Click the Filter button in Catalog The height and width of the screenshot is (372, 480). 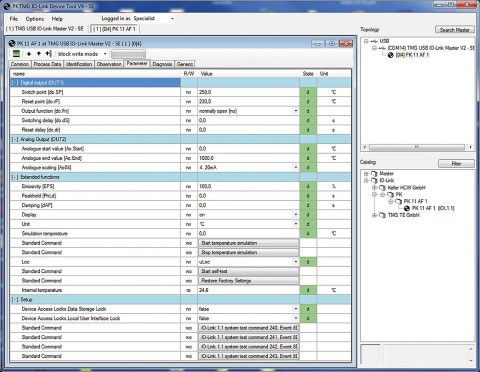pyautogui.click(x=456, y=164)
